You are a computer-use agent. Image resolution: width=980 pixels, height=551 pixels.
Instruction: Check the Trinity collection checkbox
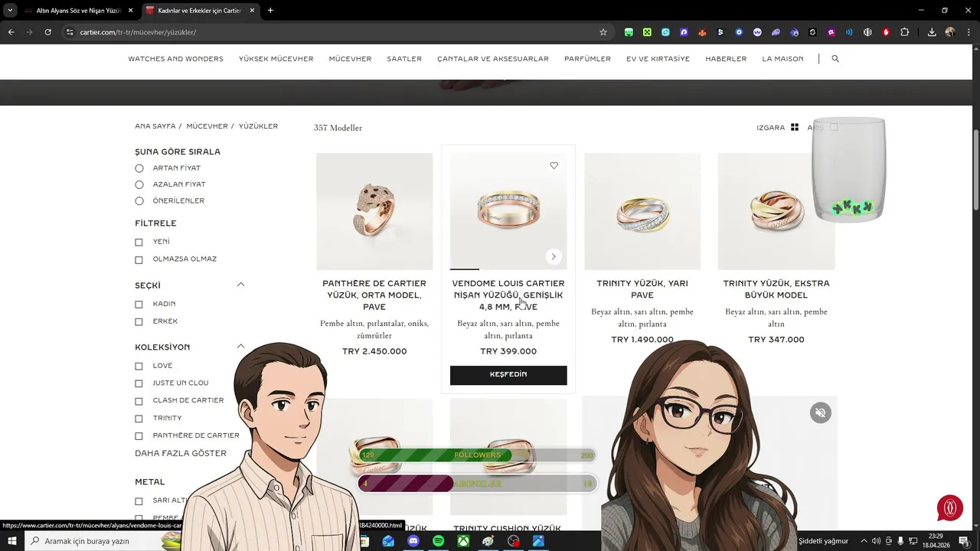(x=139, y=419)
